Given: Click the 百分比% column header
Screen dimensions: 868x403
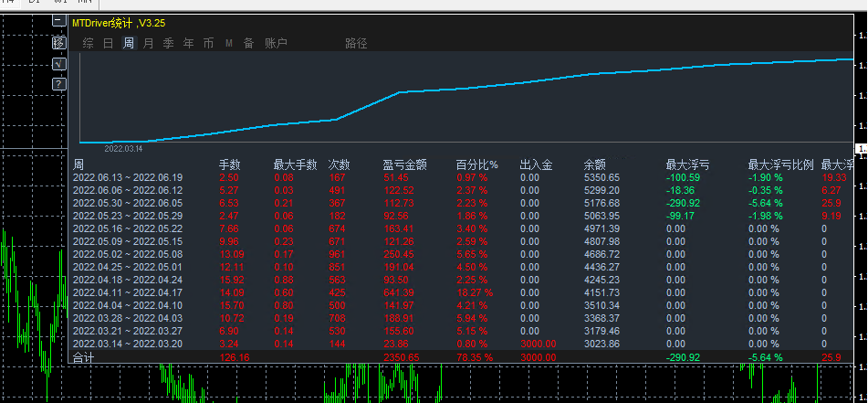Looking at the screenshot, I should coord(476,164).
